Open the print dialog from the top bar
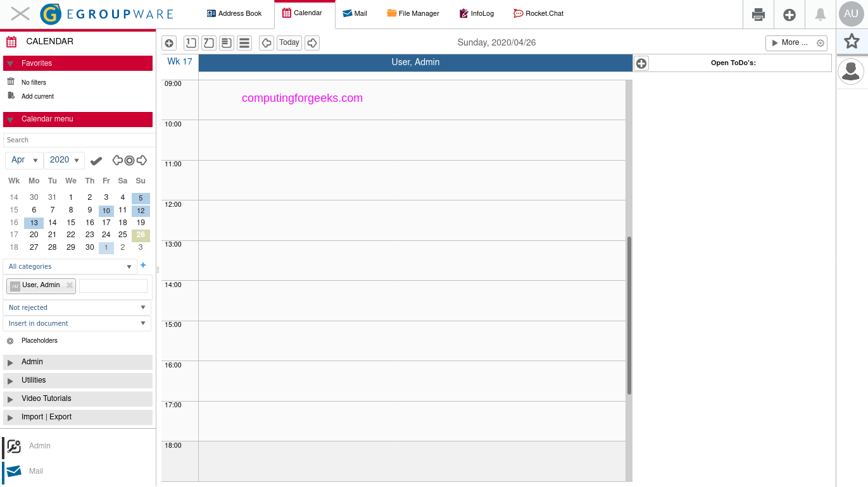Viewport: 868px width, 487px height. (x=758, y=14)
